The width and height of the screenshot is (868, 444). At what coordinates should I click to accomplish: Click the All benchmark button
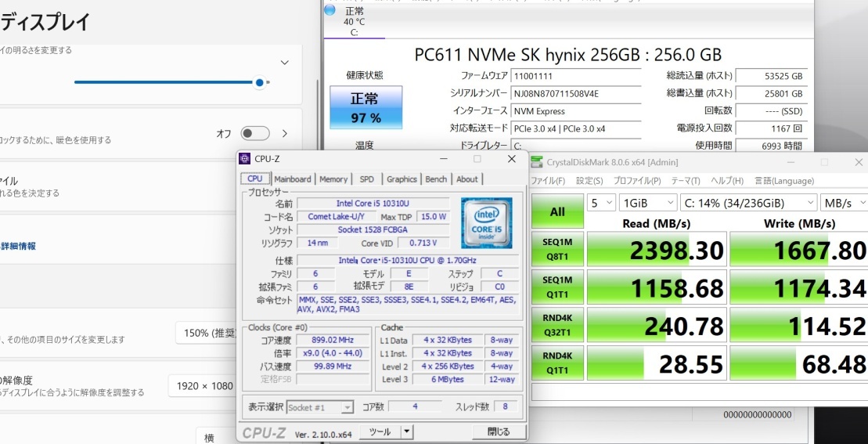point(557,211)
